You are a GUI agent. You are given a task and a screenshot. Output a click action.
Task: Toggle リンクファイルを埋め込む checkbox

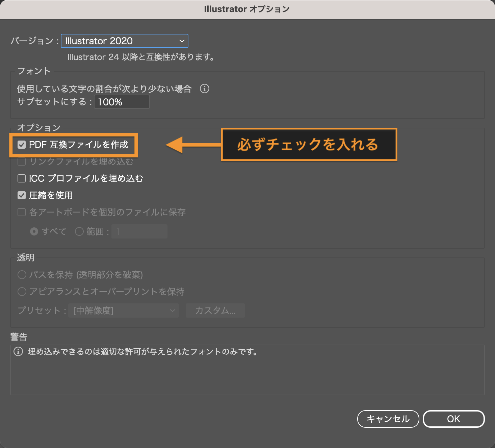click(x=22, y=162)
